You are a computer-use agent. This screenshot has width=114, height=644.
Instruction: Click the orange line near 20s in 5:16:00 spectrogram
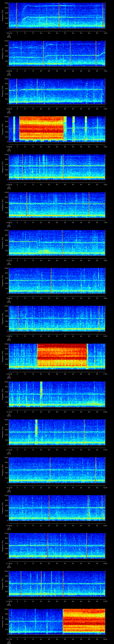point(41,584)
